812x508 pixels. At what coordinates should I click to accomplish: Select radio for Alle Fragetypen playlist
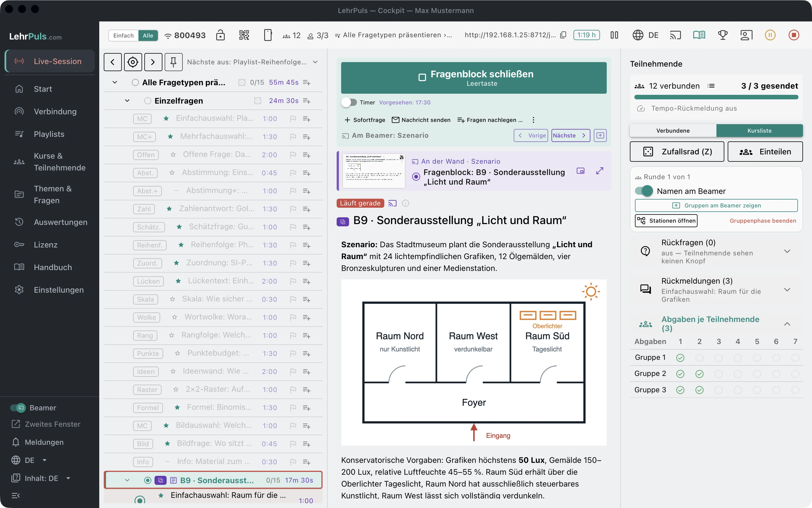point(135,82)
